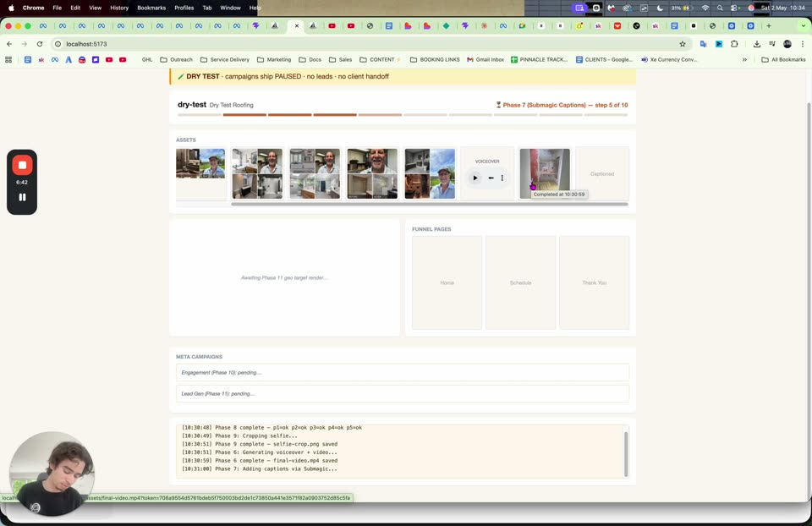Click the Captioned placeholder tile
Image resolution: width=812 pixels, height=526 pixels.
[x=602, y=174]
